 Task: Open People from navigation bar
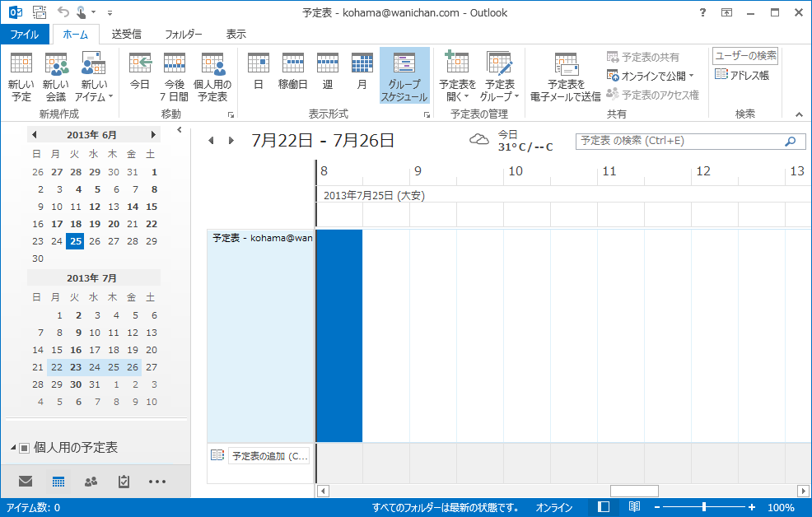tap(91, 482)
